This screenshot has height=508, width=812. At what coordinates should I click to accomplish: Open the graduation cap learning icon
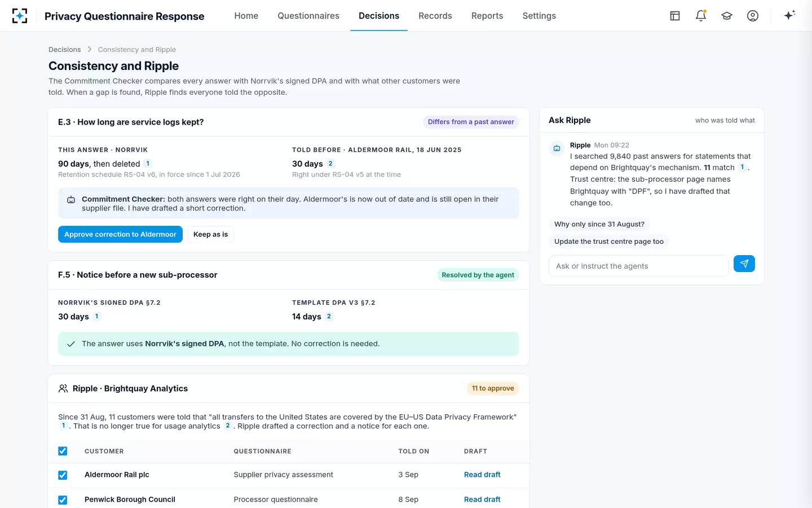click(727, 16)
